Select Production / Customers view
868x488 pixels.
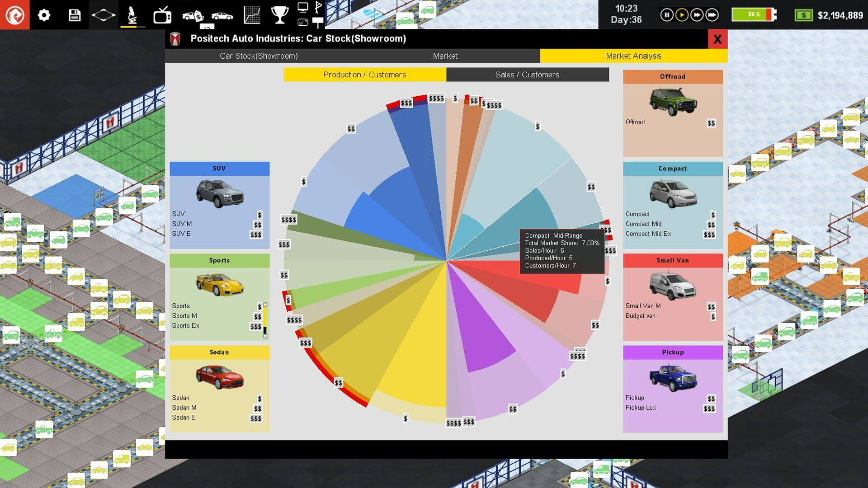365,75
